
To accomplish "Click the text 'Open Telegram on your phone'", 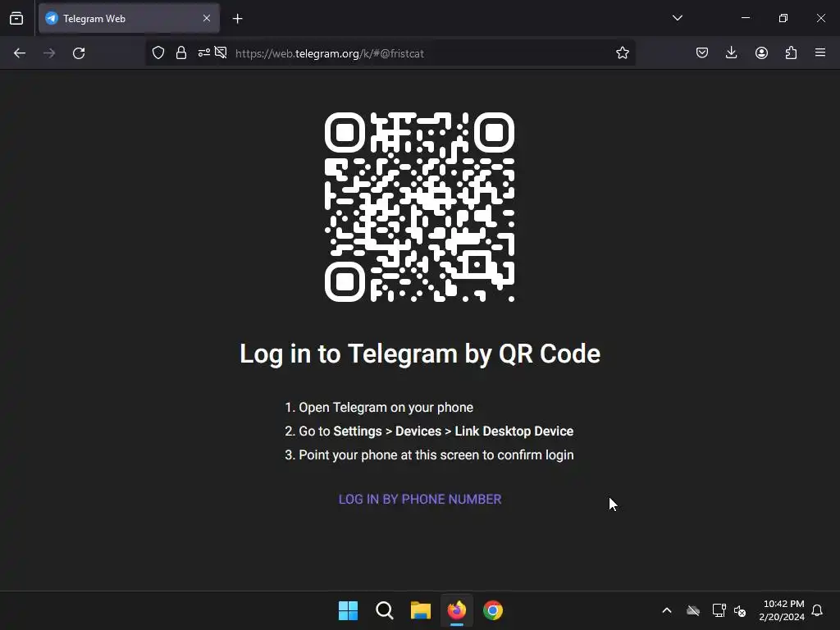I will [x=386, y=408].
